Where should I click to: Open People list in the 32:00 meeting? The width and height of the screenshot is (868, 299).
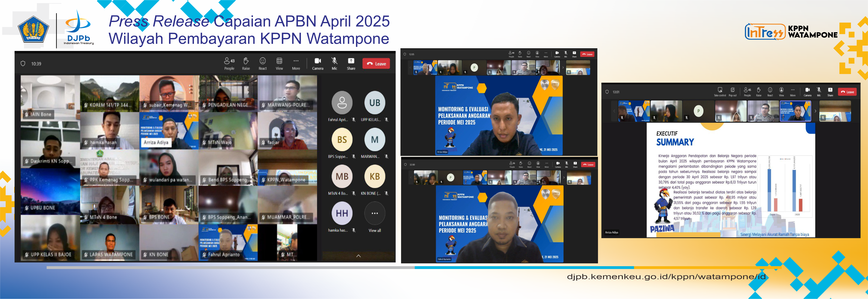click(512, 164)
